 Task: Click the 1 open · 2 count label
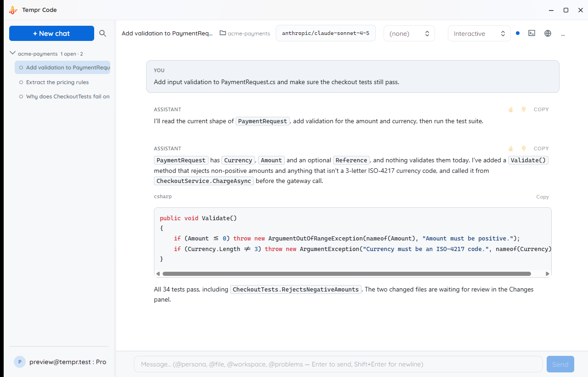click(x=72, y=54)
